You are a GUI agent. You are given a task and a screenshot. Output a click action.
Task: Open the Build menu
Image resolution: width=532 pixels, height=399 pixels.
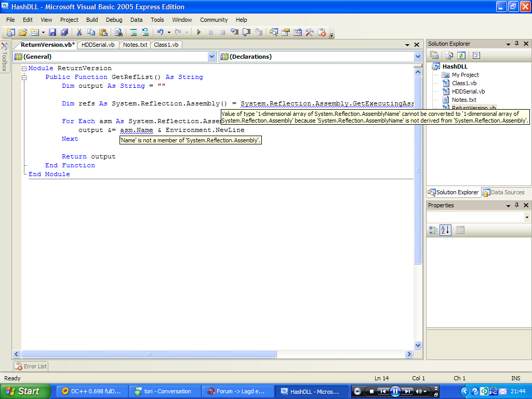pos(92,20)
